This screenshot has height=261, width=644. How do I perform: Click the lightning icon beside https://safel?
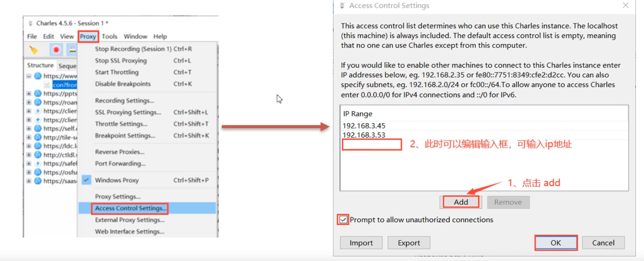38,164
